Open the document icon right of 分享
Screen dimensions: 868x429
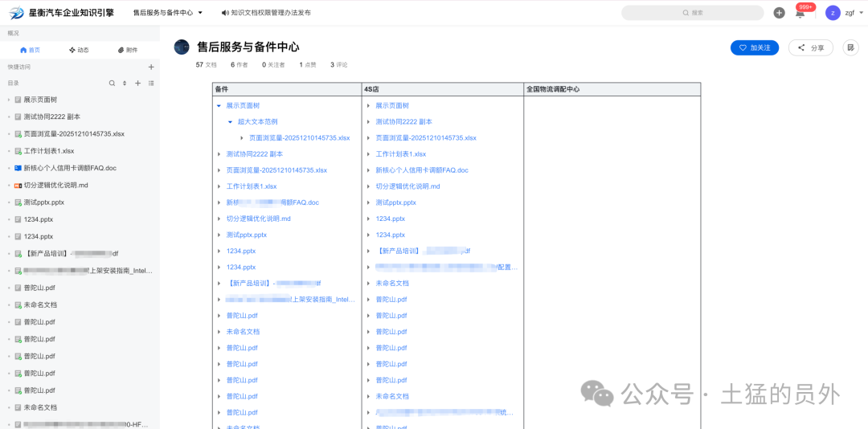(x=850, y=47)
